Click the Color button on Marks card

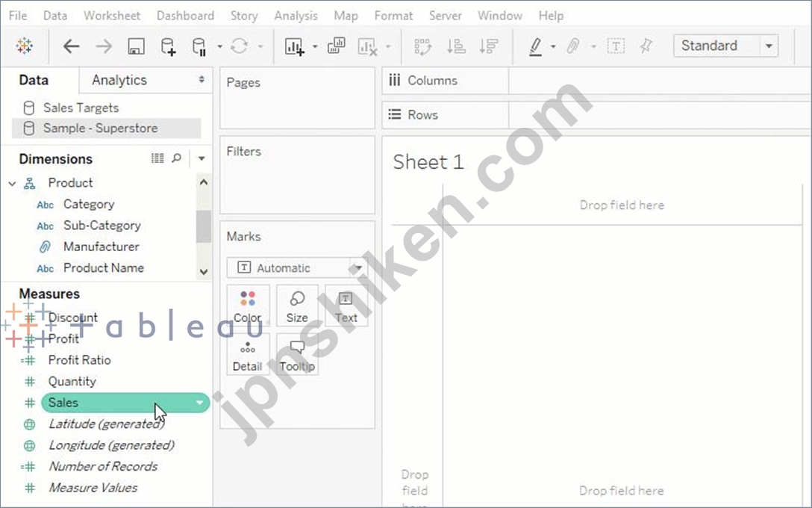[x=248, y=306]
